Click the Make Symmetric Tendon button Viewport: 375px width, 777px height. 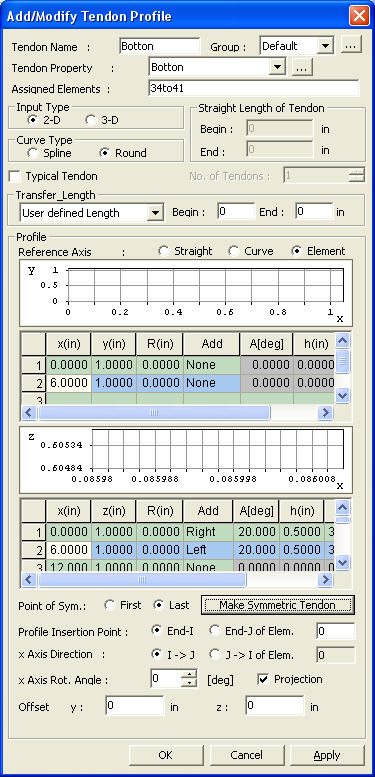point(277,605)
